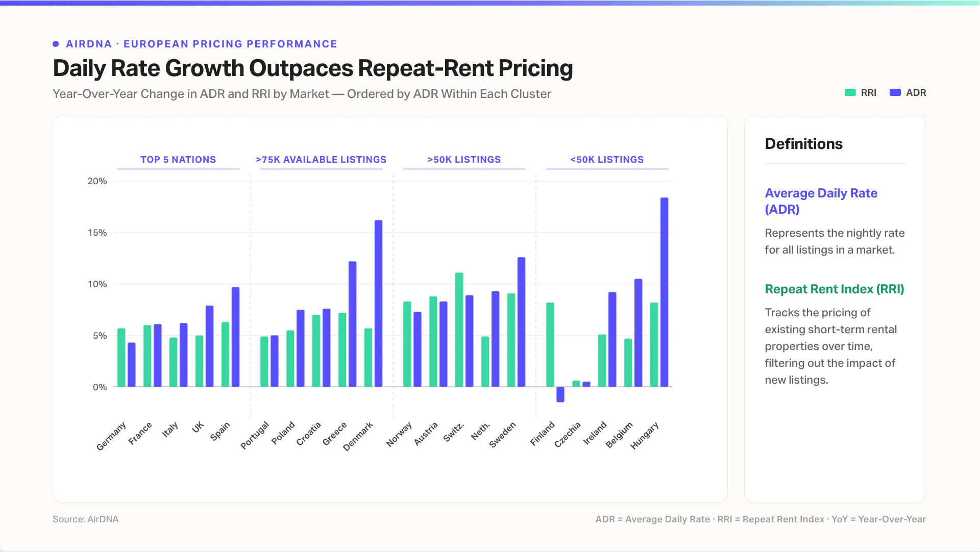Click the Czechia axis label
The width and height of the screenshot is (980, 552).
pyautogui.click(x=568, y=435)
